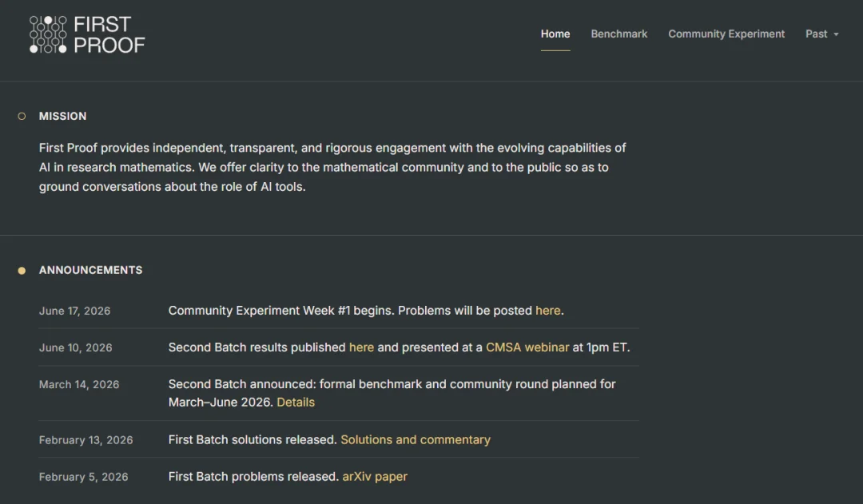This screenshot has height=504, width=863.
Task: Open the Past menu
Action: click(821, 34)
